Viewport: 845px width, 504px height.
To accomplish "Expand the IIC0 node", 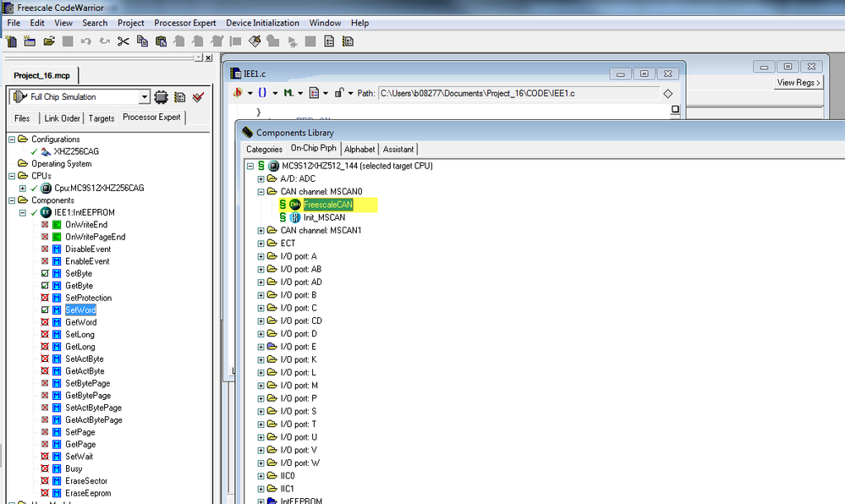I will (x=261, y=476).
